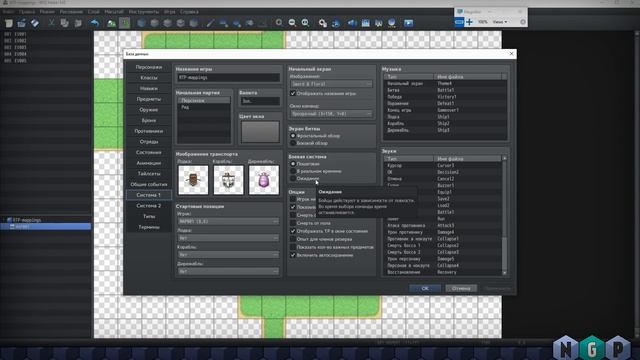640x360 pixels.
Task: Select 'В реальном времени' battle system radio
Action: click(293, 171)
